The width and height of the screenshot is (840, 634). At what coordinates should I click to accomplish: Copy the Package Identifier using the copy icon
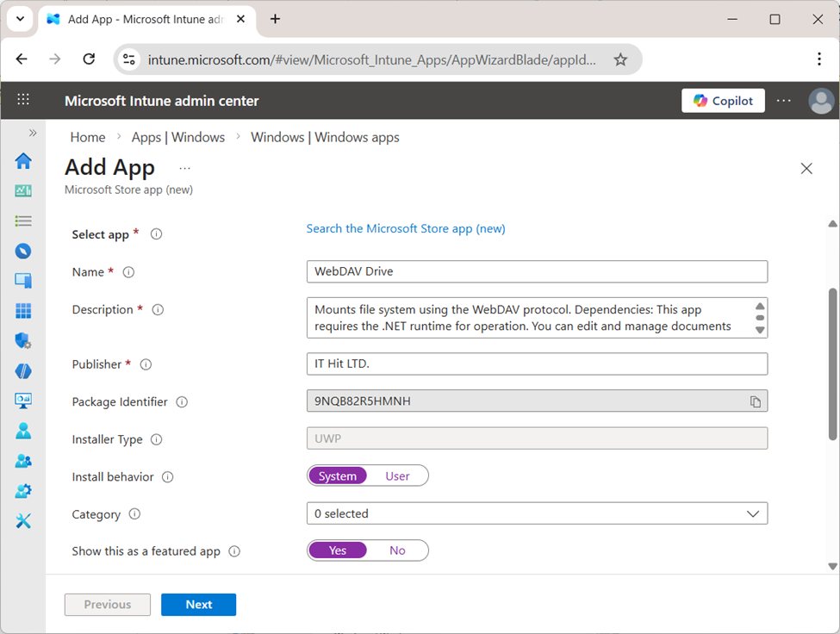click(x=755, y=401)
